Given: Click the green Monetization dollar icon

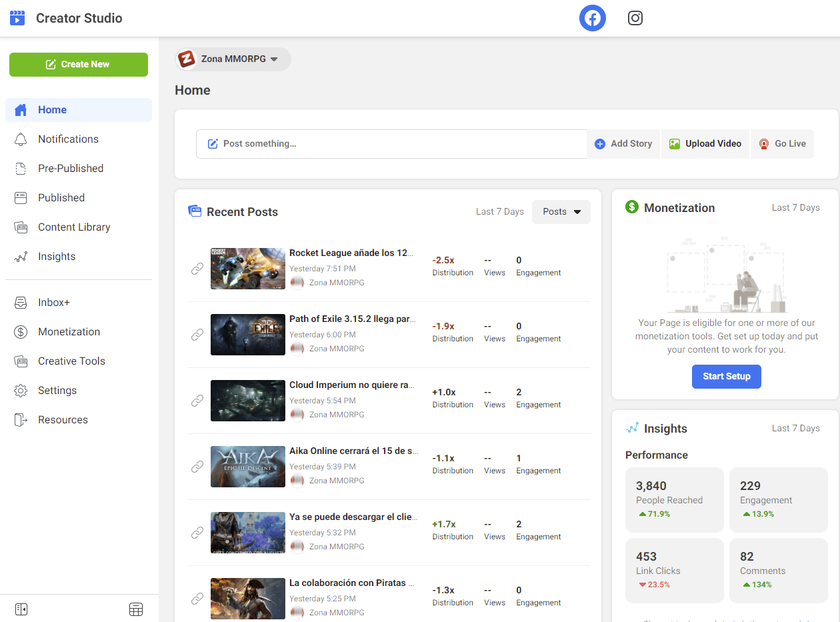Looking at the screenshot, I should coord(632,207).
